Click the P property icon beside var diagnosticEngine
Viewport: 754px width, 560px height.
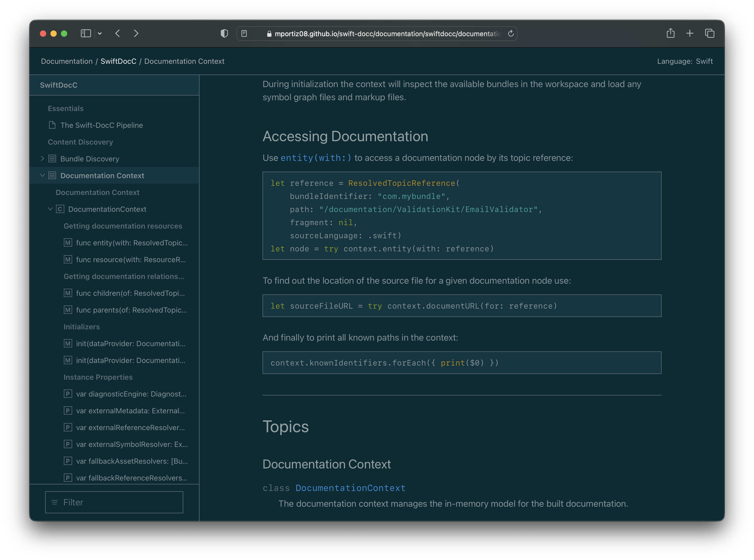point(68,394)
